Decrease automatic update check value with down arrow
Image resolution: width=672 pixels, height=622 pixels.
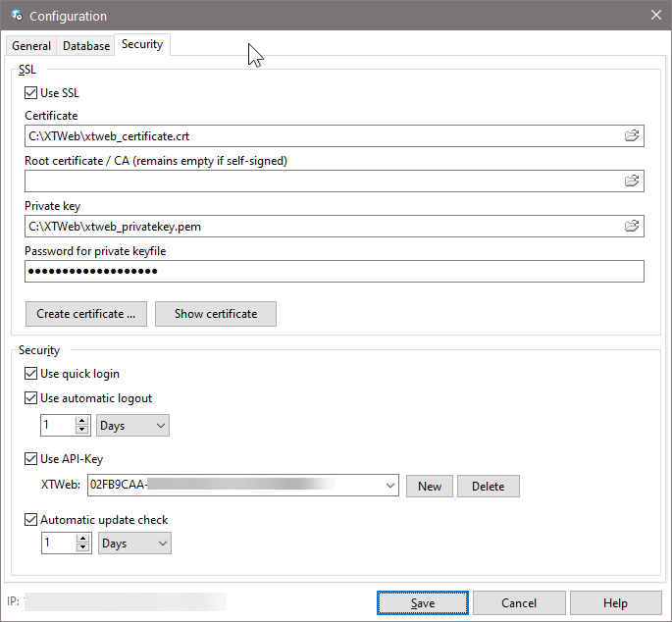point(81,548)
